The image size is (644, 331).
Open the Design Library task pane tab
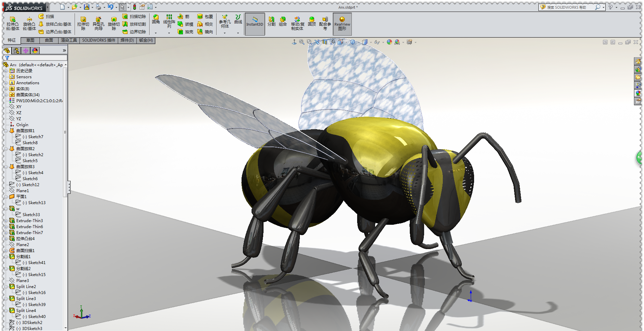[638, 70]
